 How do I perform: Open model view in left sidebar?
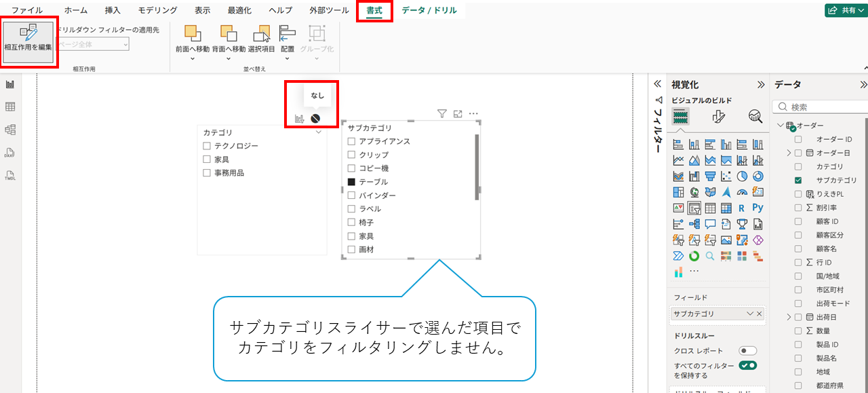point(10,130)
